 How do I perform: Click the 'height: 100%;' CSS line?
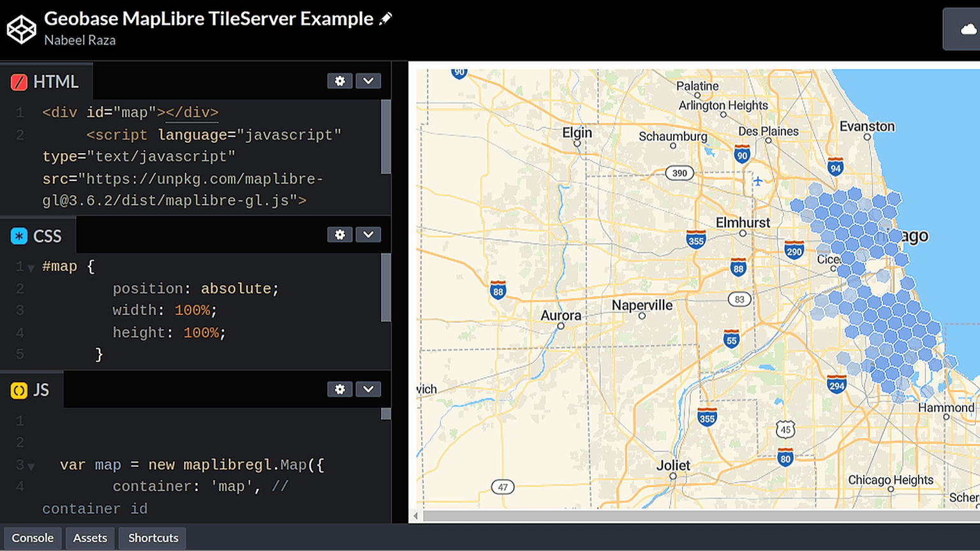pos(169,333)
